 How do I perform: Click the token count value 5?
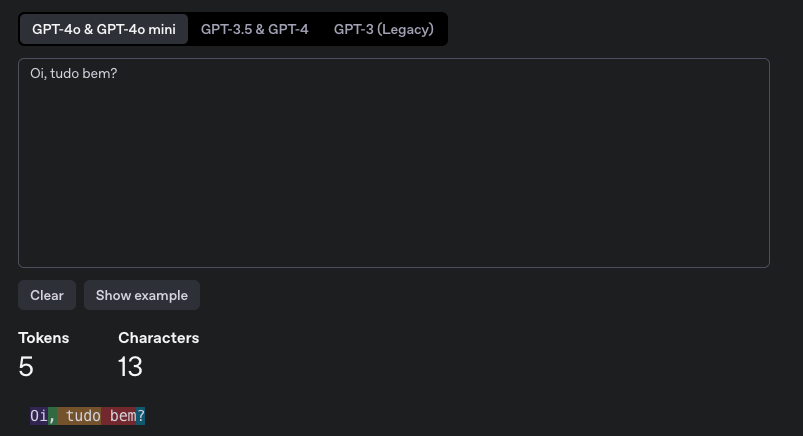pyautogui.click(x=26, y=367)
